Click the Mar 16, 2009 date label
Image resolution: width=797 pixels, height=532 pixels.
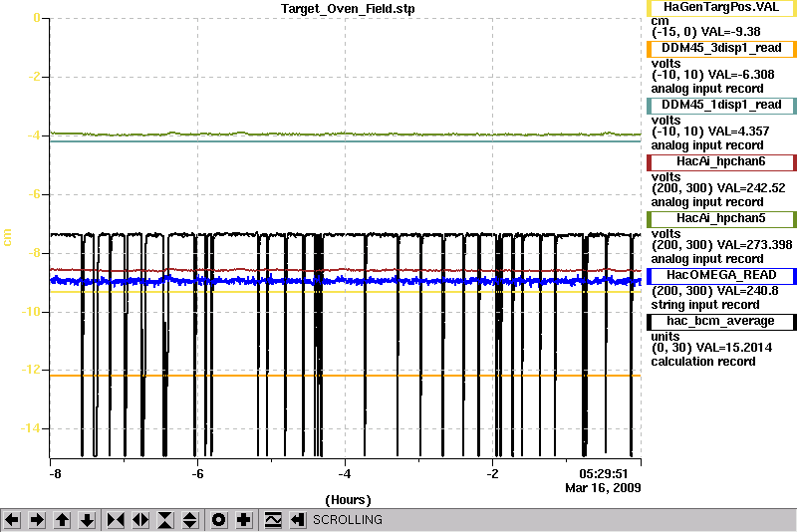tap(603, 488)
